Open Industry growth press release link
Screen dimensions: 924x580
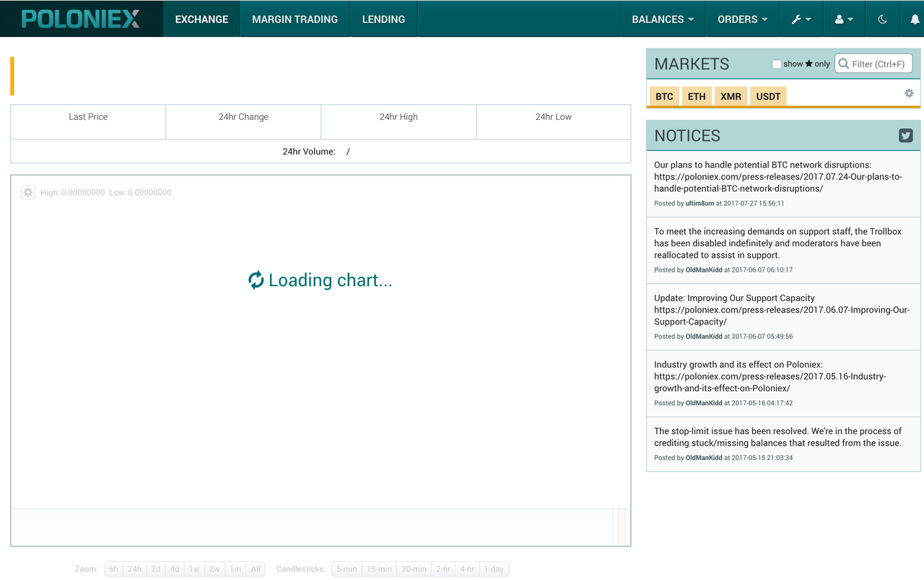770,382
